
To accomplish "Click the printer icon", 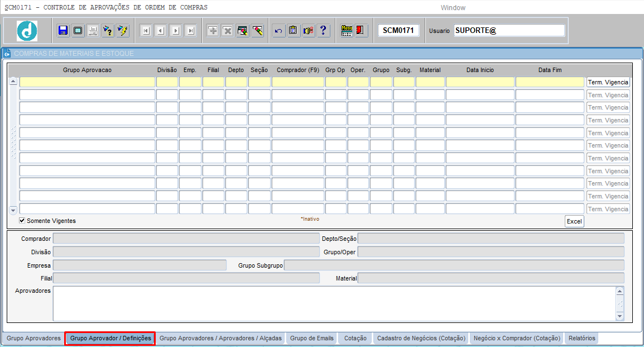I will pos(93,30).
